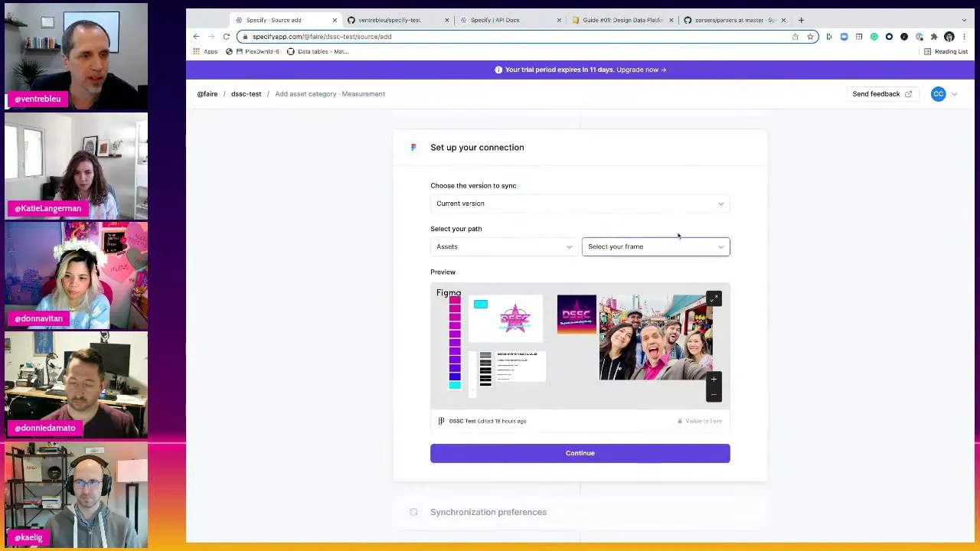Close the 'Specify - Source add' tab
Image resolution: width=980 pixels, height=551 pixels.
(335, 20)
